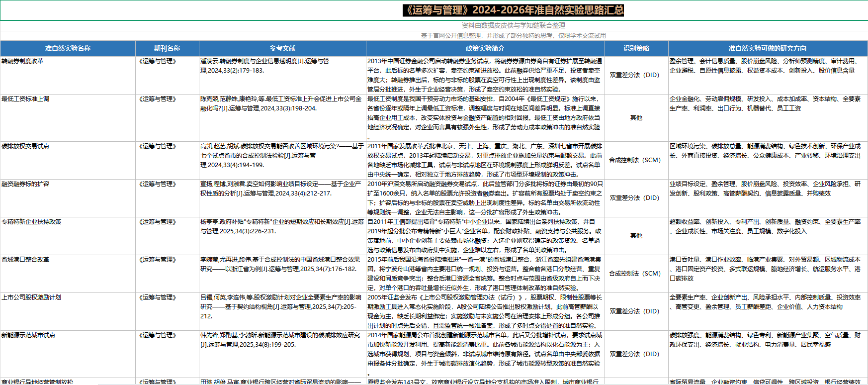
Task: Click the note line 基于官网公开信息整理
Action: tap(514, 36)
